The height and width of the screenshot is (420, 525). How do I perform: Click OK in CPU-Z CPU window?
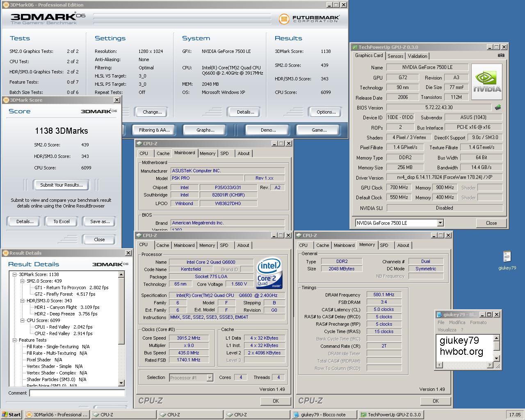coord(276,401)
